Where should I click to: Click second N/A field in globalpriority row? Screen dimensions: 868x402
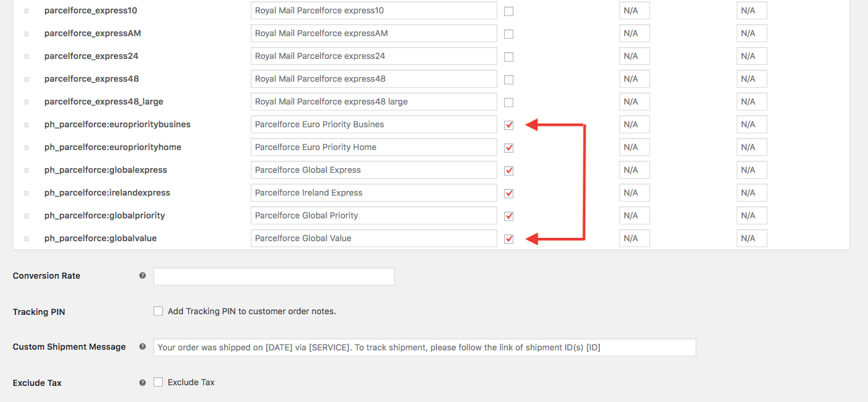(752, 216)
